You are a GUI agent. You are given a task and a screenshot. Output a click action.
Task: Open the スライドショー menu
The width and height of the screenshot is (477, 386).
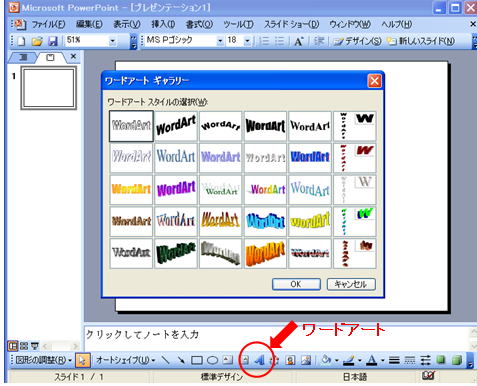coord(292,24)
